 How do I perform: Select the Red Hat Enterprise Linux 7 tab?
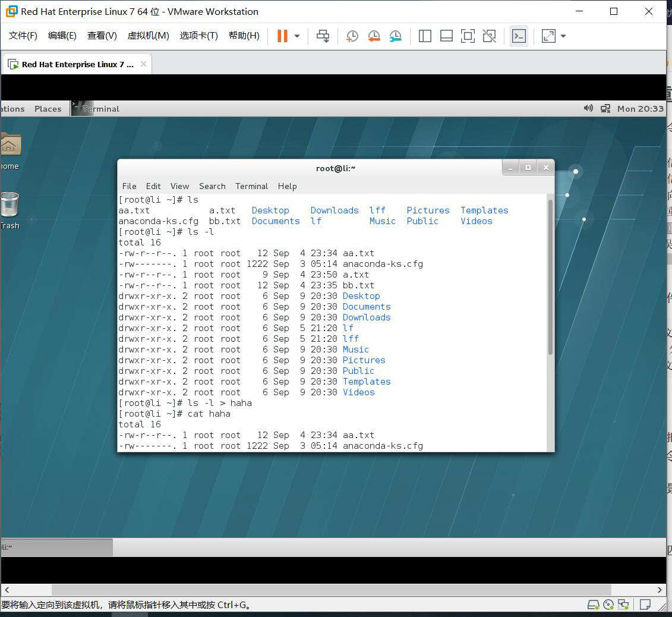point(77,64)
